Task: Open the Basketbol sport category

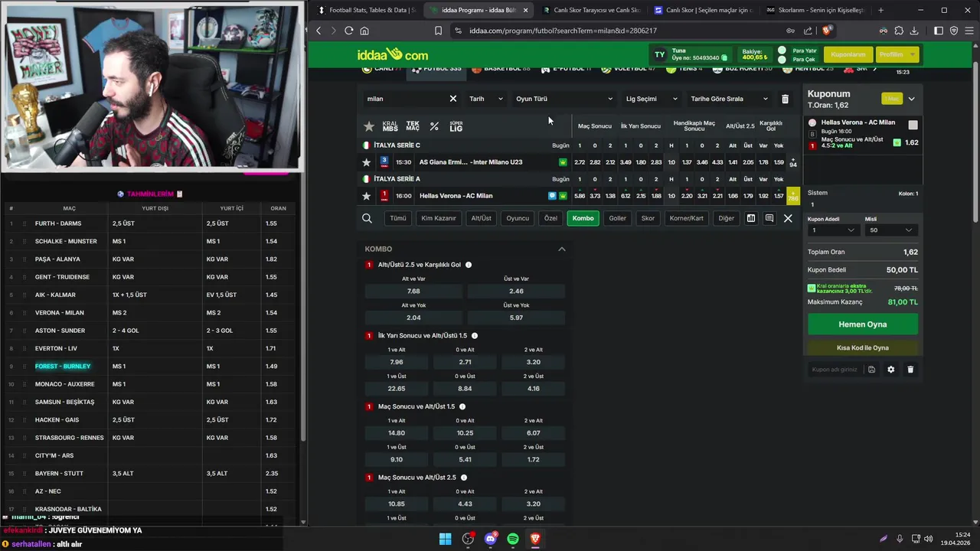Action: (501, 69)
